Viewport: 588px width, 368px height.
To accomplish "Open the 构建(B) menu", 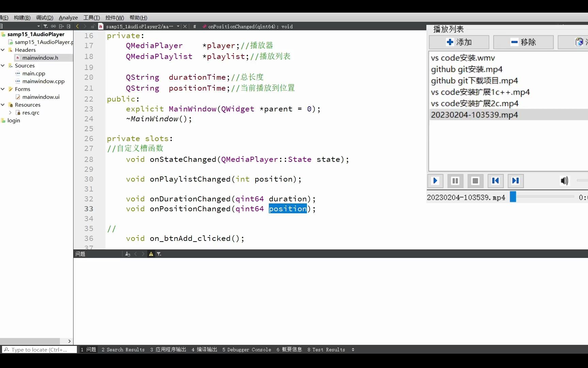I will (x=22, y=18).
